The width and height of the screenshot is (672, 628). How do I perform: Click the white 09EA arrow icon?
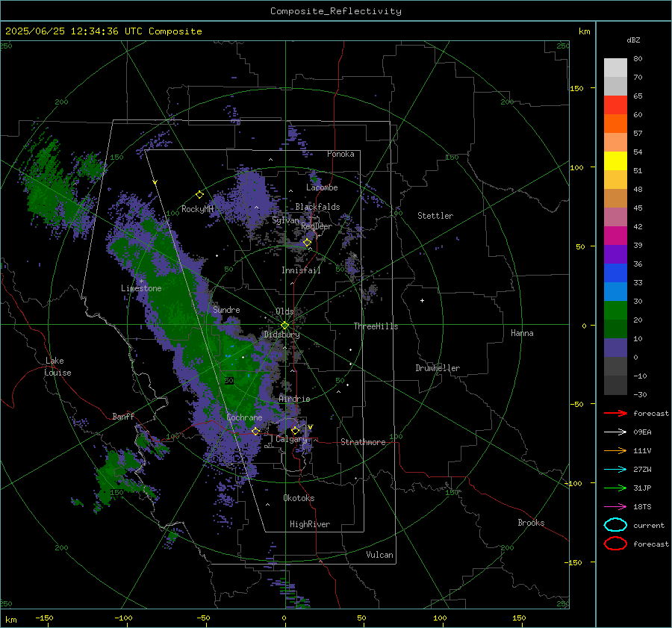(x=615, y=432)
